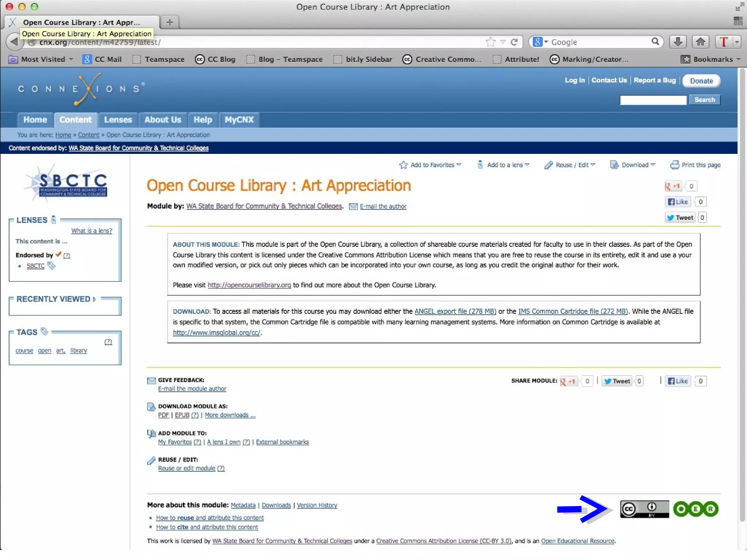747x560 pixels.
Task: Switch to the Lenses navigation tab
Action: [x=118, y=120]
